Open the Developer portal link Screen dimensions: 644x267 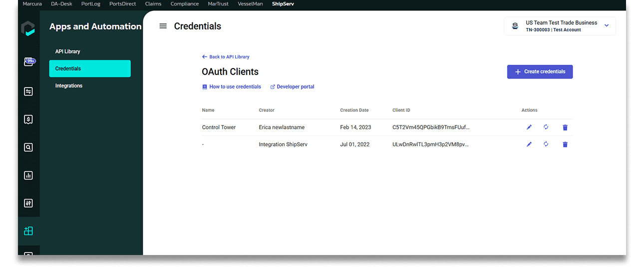[292, 86]
